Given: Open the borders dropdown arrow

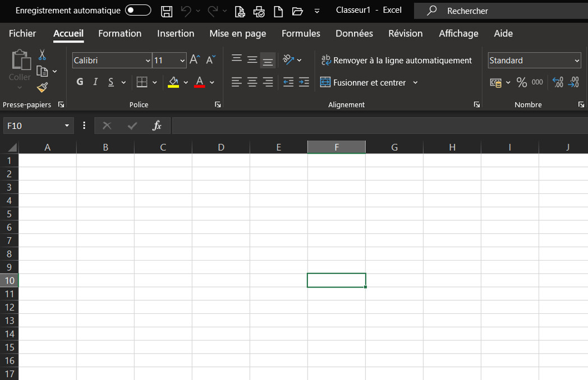Looking at the screenshot, I should [x=154, y=82].
